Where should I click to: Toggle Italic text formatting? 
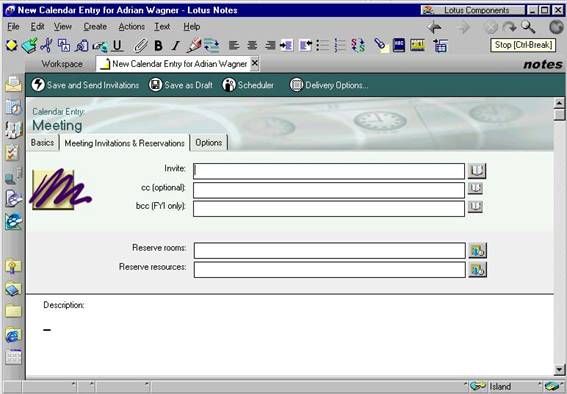tap(176, 46)
